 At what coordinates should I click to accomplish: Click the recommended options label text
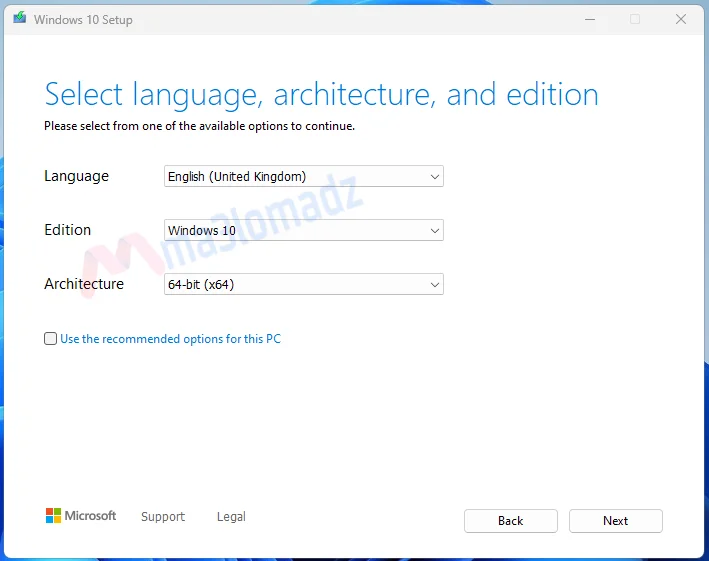point(170,339)
